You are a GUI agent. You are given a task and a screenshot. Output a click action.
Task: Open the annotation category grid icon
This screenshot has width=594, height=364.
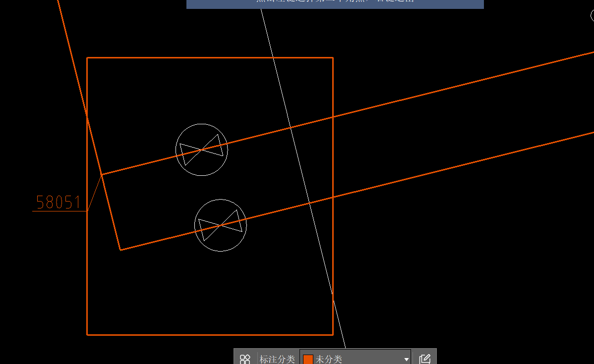tap(245, 359)
